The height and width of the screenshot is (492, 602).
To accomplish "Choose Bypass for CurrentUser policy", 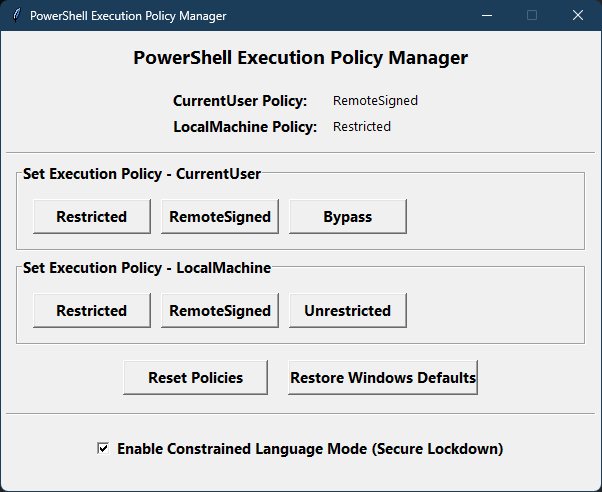I will tap(348, 216).
